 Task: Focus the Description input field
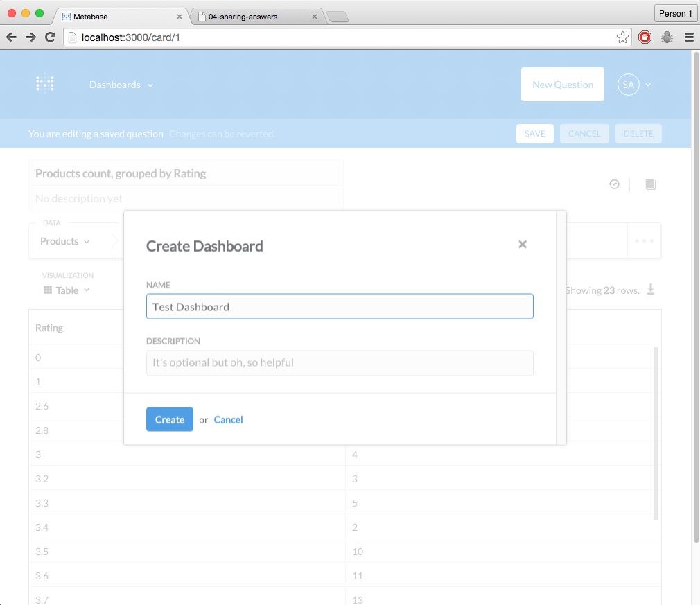tap(340, 362)
